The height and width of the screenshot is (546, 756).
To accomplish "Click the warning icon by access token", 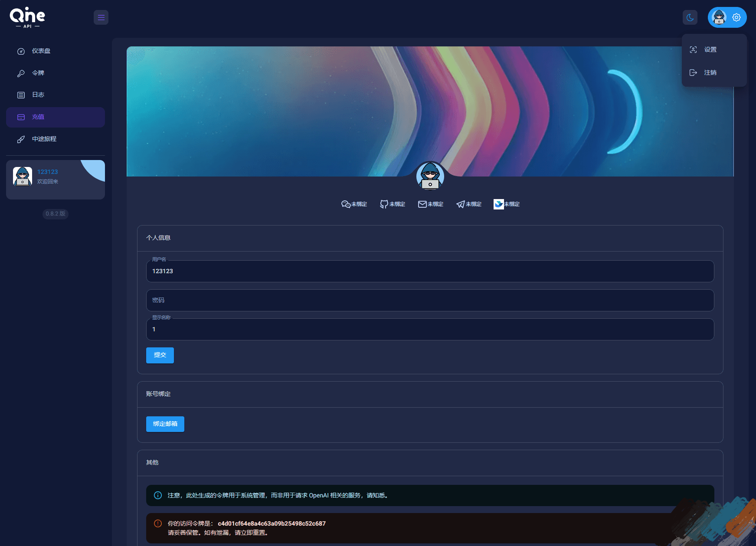I will click(158, 523).
